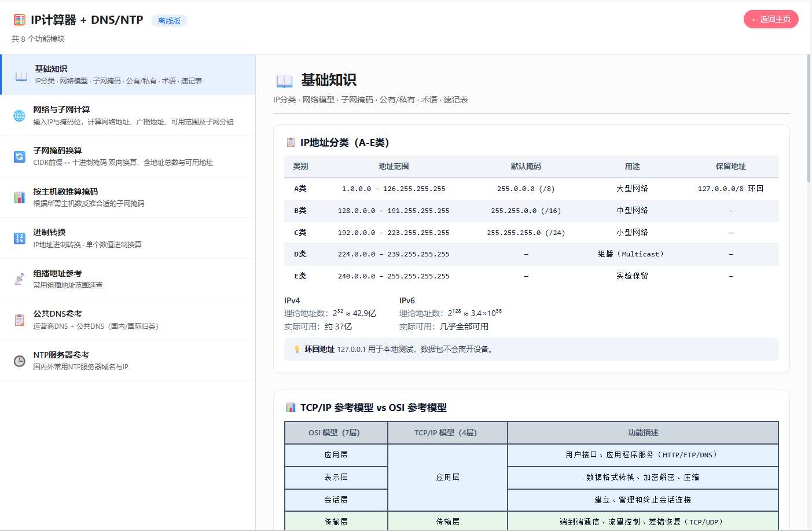Screen dimensions: 812x532
Task: Open 组播地址参考 module
Action: 128,279
